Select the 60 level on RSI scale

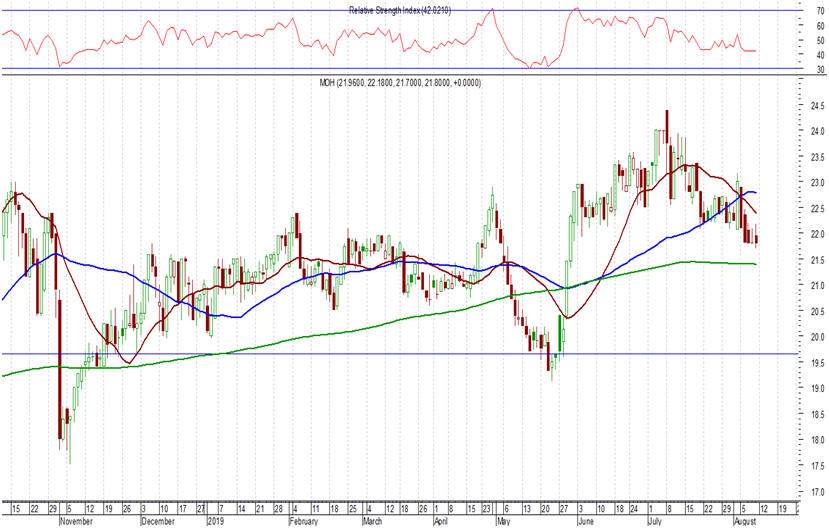821,25
